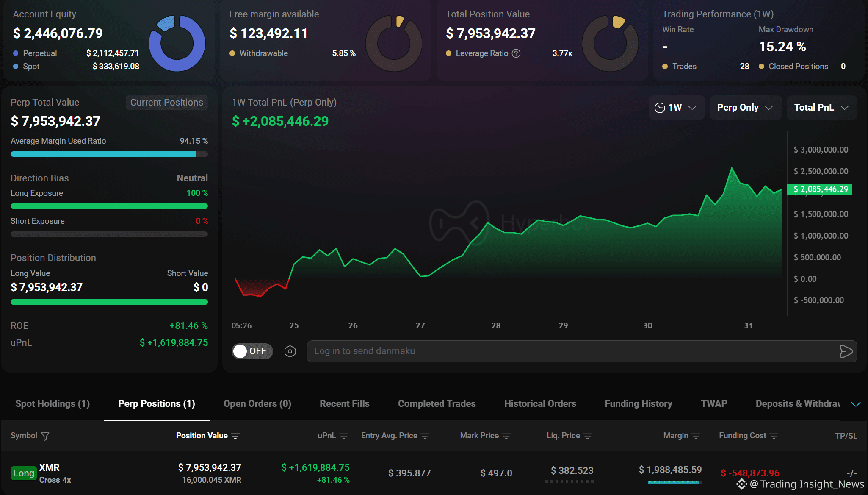Click the chart date label 28
Screen dimensions: 868x495
(x=496, y=326)
